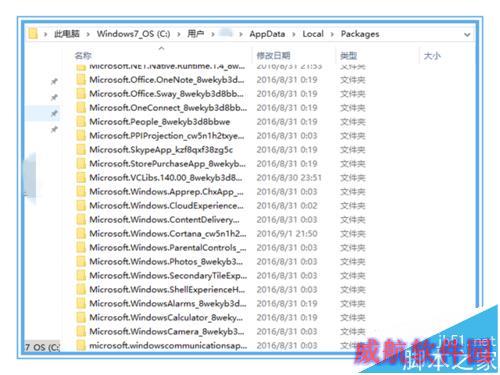Click the first pin icon in the sidebar
The width and height of the screenshot is (500, 375).
tap(54, 81)
